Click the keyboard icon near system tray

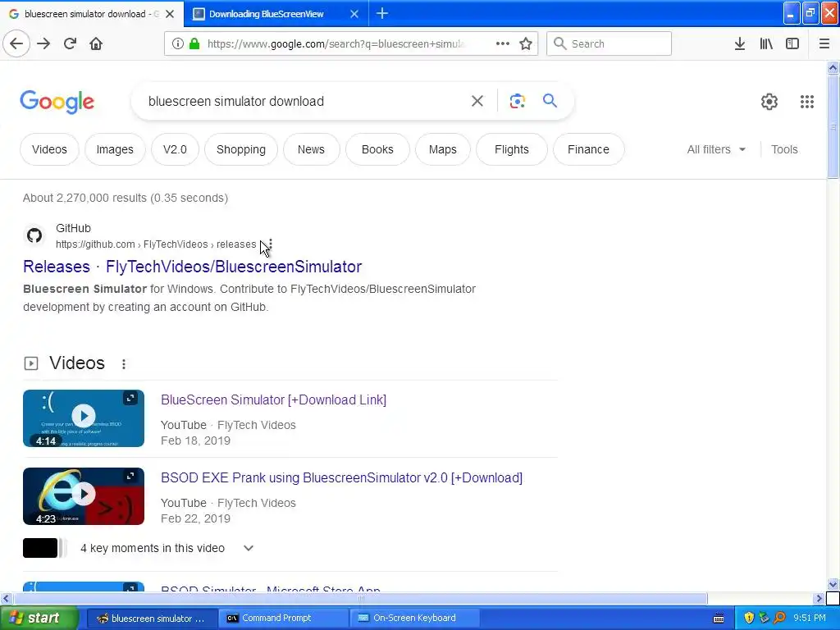pos(719,619)
